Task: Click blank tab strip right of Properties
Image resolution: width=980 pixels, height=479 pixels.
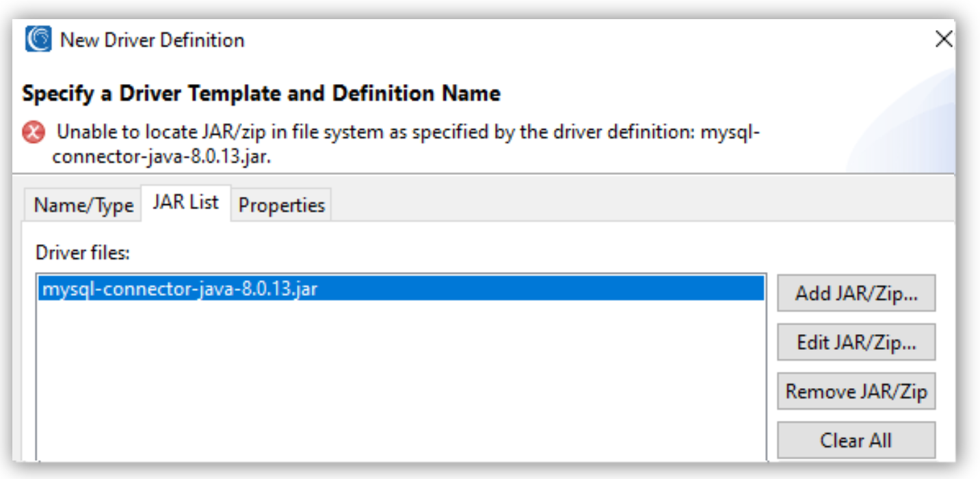Action: [615, 204]
